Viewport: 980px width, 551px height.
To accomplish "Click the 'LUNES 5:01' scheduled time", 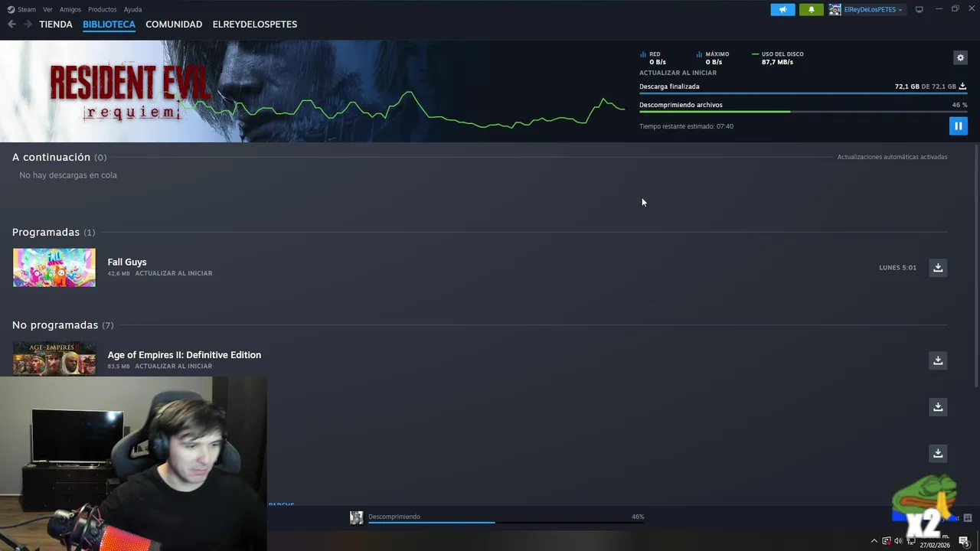I will coord(897,268).
